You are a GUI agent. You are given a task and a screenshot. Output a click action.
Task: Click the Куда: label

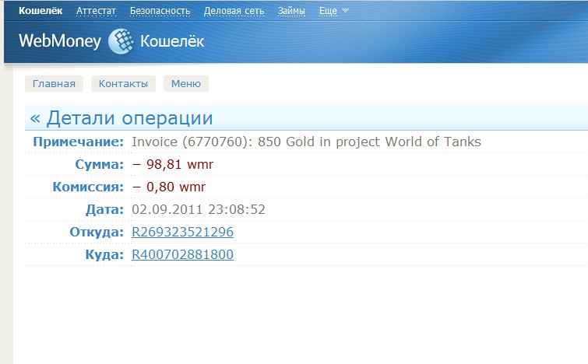tap(104, 254)
